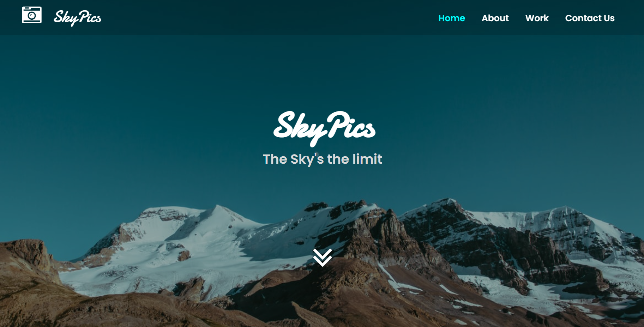Select the cyan highlighted Home item

452,18
